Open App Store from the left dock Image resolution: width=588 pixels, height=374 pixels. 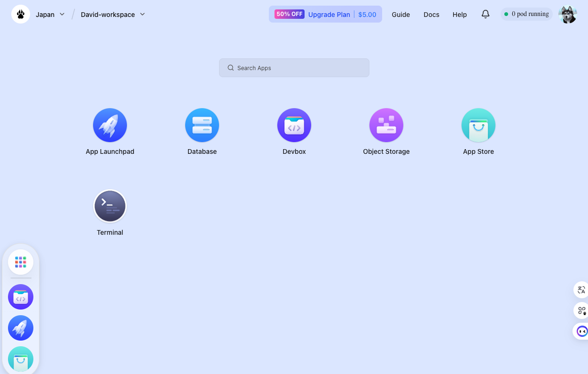21,359
